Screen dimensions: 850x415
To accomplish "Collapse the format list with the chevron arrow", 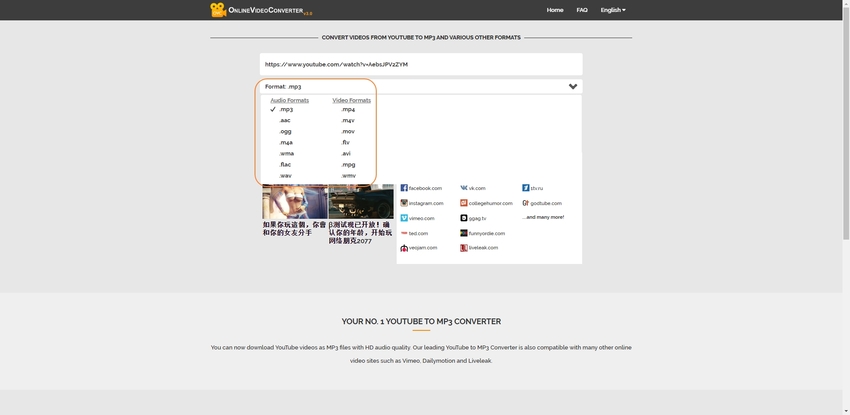I will 572,87.
